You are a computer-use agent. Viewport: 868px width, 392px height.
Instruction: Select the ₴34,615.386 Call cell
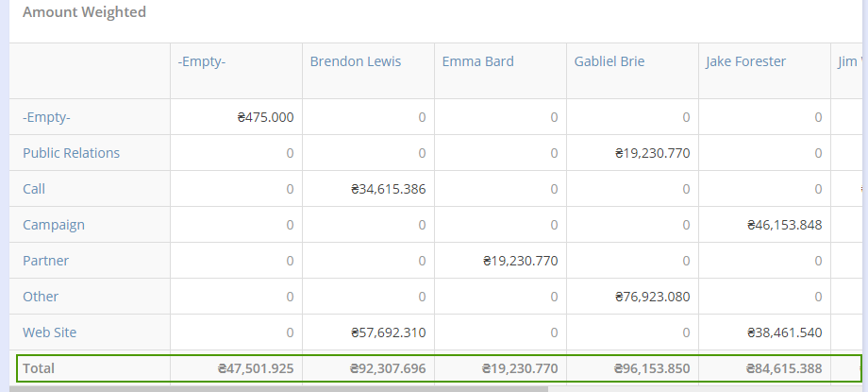click(x=387, y=189)
